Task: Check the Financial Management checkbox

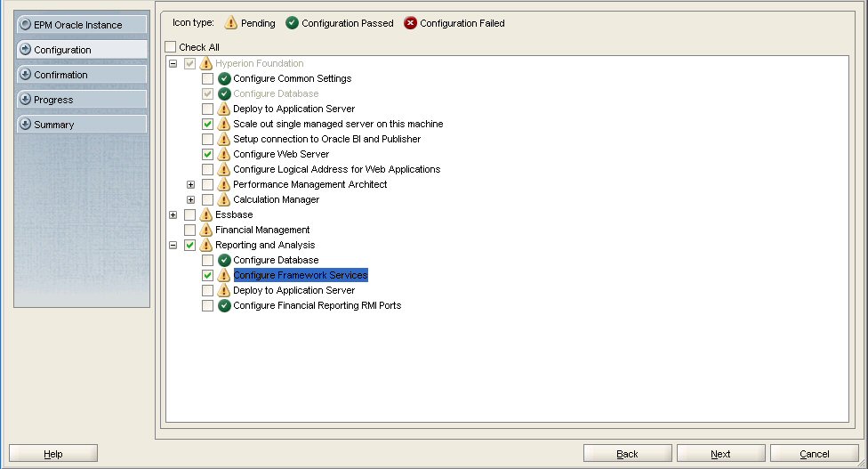Action: pyautogui.click(x=190, y=230)
